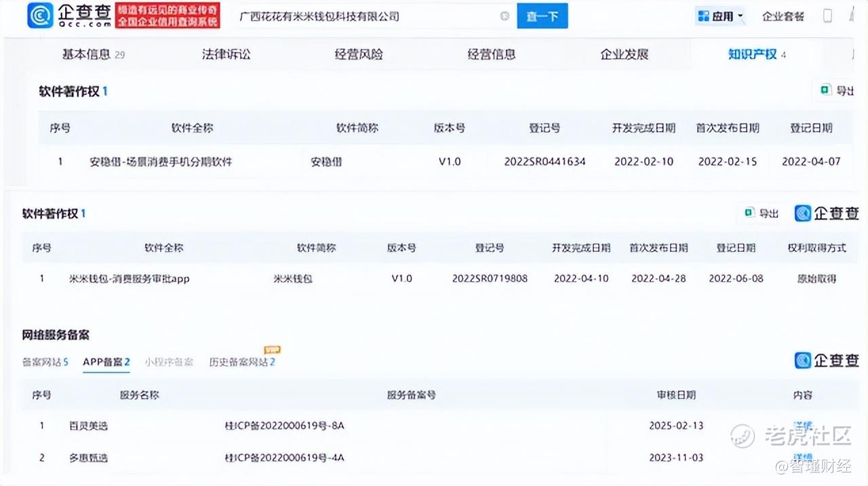Click 原始取得 cell in 米米钱包 row
Viewport: 868px width, 486px height.
[x=816, y=279]
